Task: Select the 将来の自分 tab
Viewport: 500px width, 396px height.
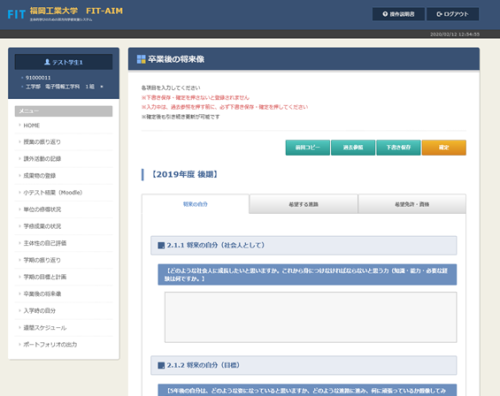Action: click(195, 204)
